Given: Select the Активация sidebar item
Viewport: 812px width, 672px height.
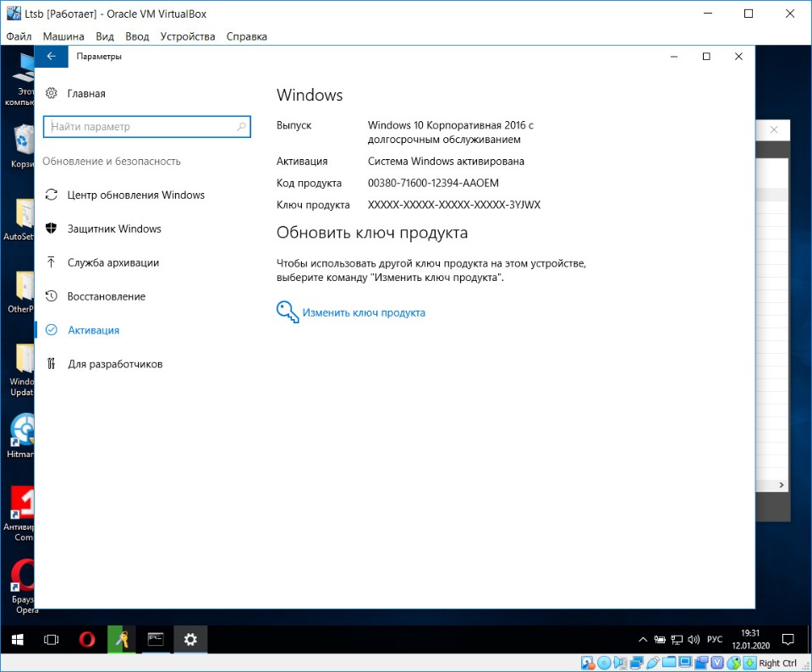Looking at the screenshot, I should point(93,330).
